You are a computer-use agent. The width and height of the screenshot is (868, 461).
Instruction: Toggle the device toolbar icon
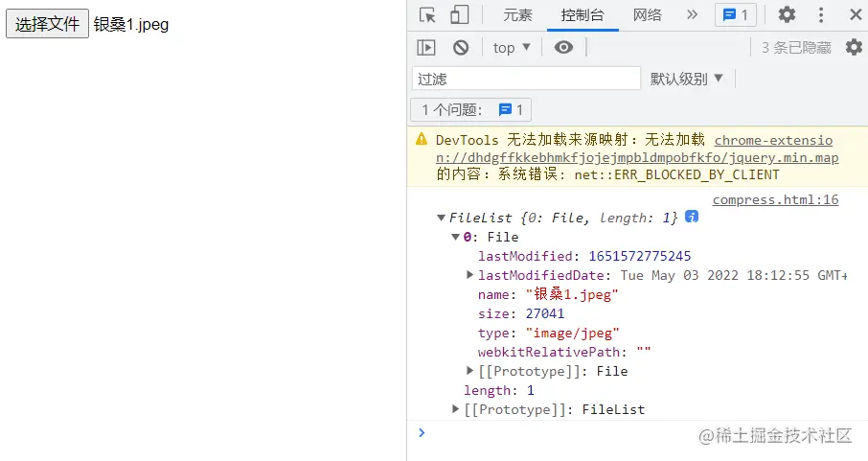460,15
